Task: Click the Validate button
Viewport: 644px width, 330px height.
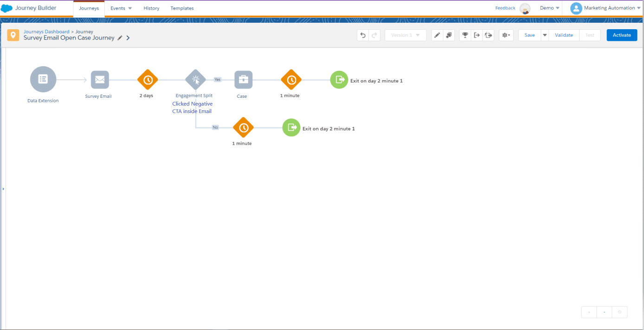Action: click(564, 35)
